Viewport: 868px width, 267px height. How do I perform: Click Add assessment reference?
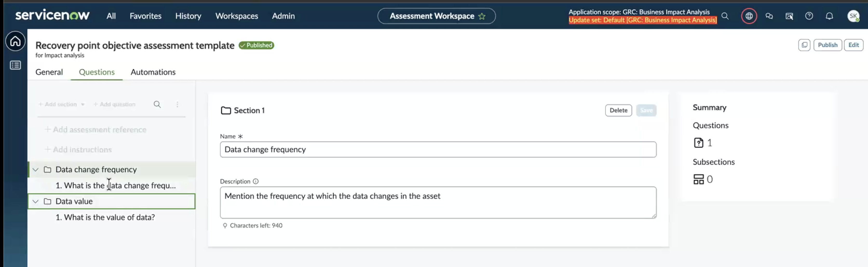(x=96, y=130)
